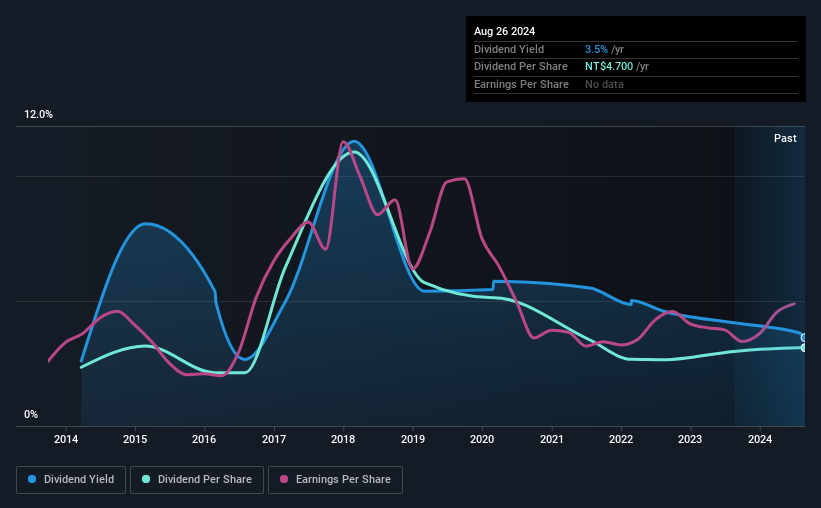Click the 0% y-axis label

(x=31, y=414)
